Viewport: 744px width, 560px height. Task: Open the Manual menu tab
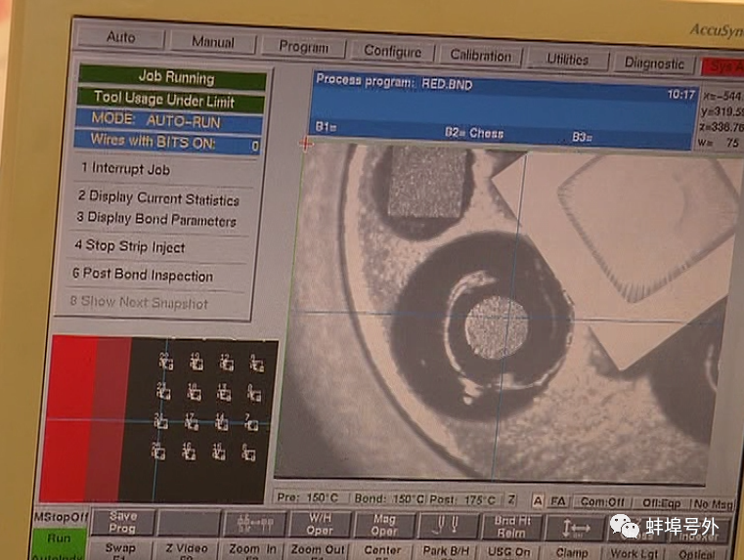click(213, 42)
